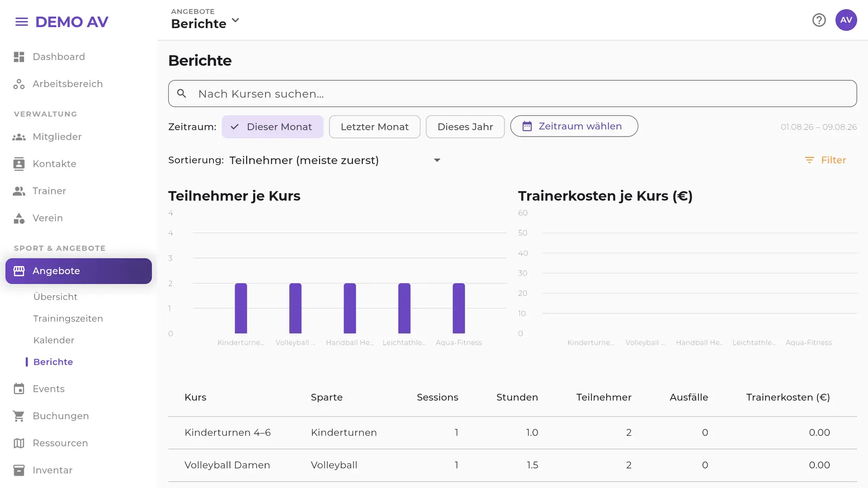Open the help question mark icon

pos(819,20)
